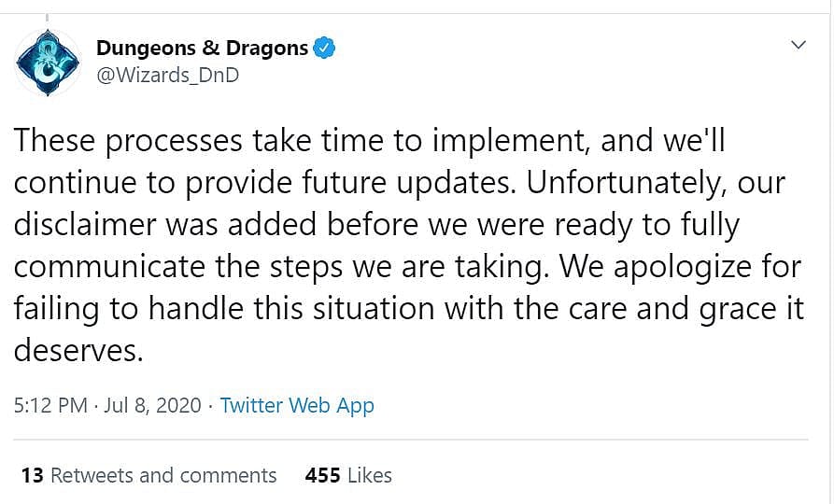View the 455 Likes list
The height and width of the screenshot is (504, 834).
coord(348,475)
